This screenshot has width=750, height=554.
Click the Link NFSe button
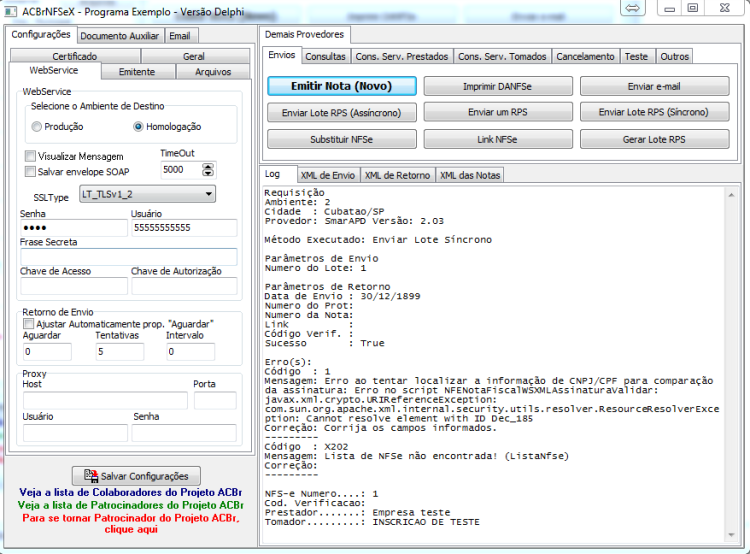tap(497, 139)
